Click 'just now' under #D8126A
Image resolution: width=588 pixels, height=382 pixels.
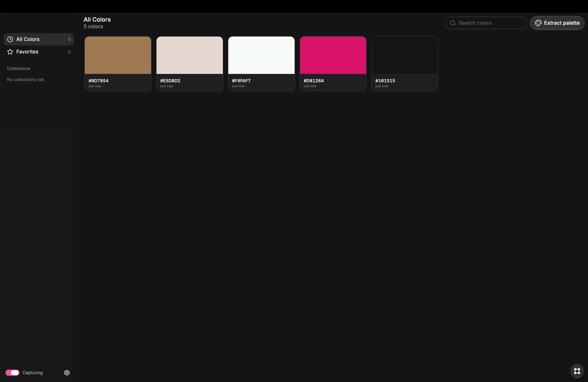[x=310, y=86]
